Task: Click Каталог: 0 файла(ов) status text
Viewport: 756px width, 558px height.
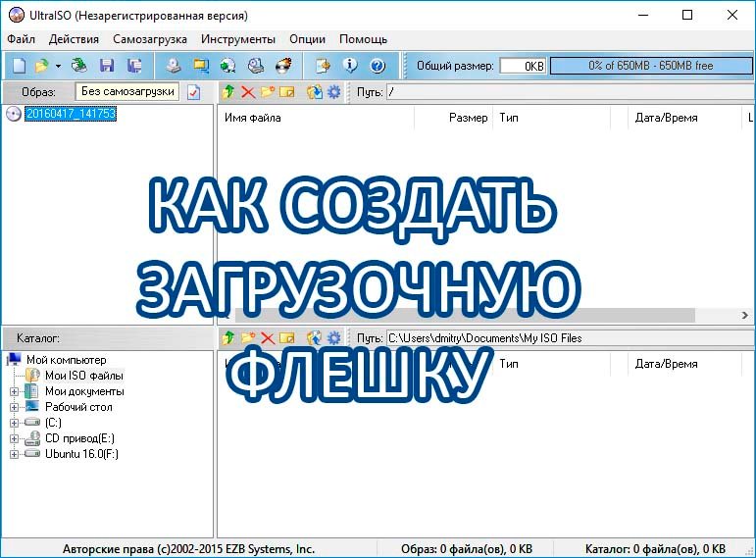Action: [655, 549]
